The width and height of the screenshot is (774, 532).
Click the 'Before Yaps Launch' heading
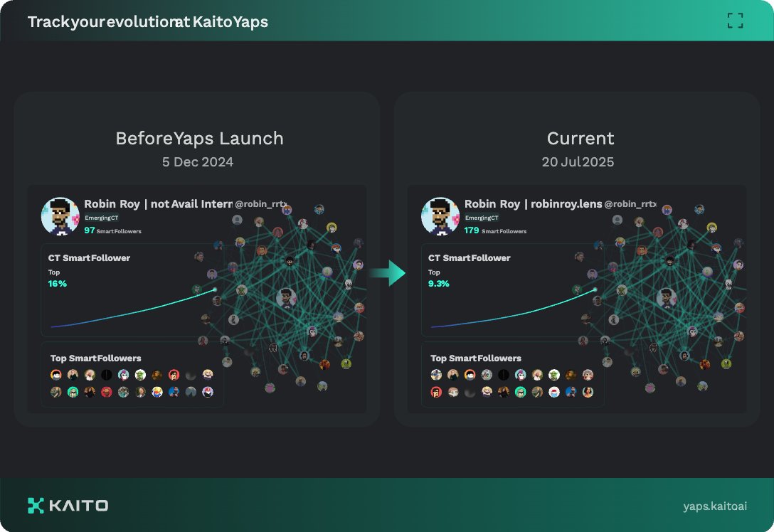(199, 138)
